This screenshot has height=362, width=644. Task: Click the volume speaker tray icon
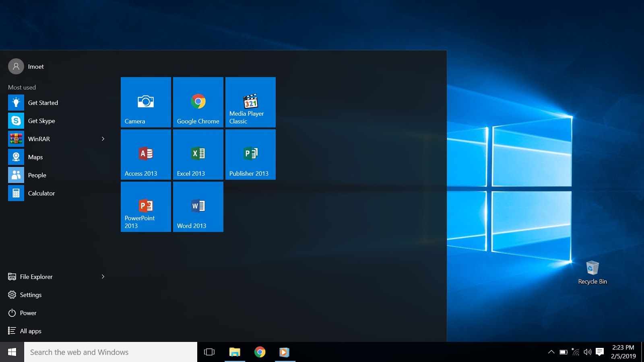click(588, 352)
